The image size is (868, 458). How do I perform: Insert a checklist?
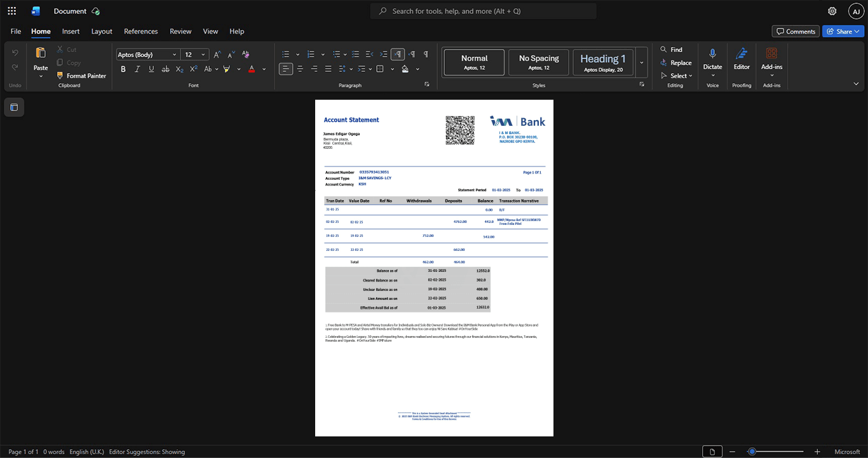pyautogui.click(x=356, y=55)
